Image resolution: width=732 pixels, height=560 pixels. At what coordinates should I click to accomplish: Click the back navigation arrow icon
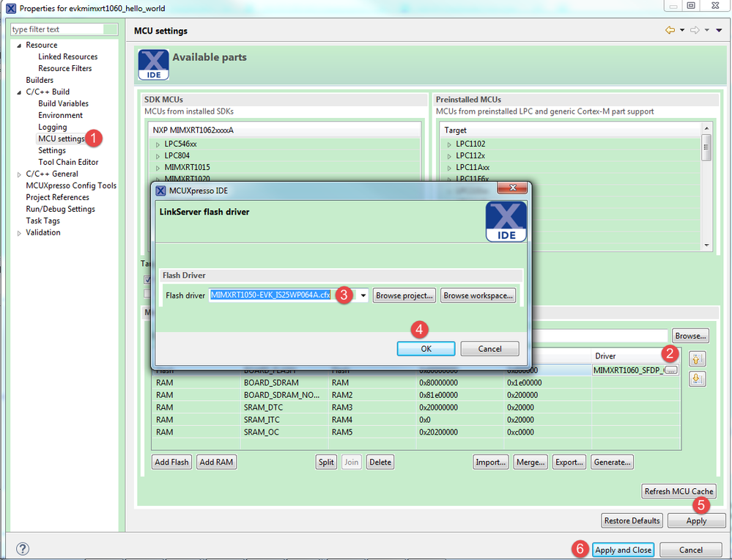coord(670,30)
